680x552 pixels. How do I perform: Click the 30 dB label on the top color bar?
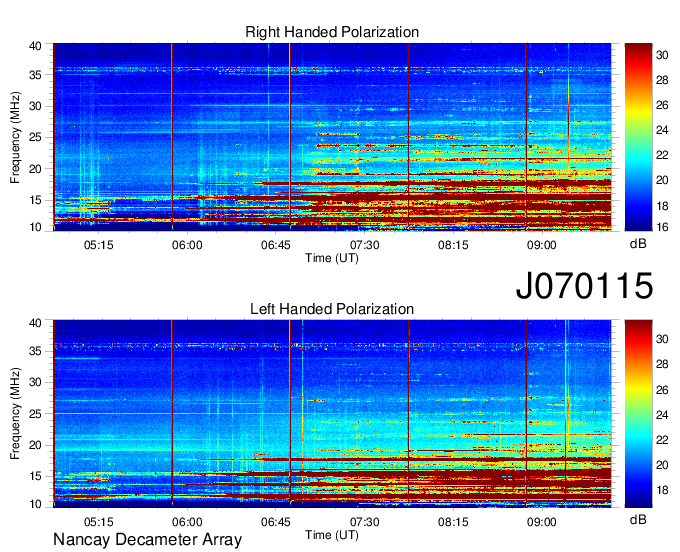pyautogui.click(x=662, y=55)
